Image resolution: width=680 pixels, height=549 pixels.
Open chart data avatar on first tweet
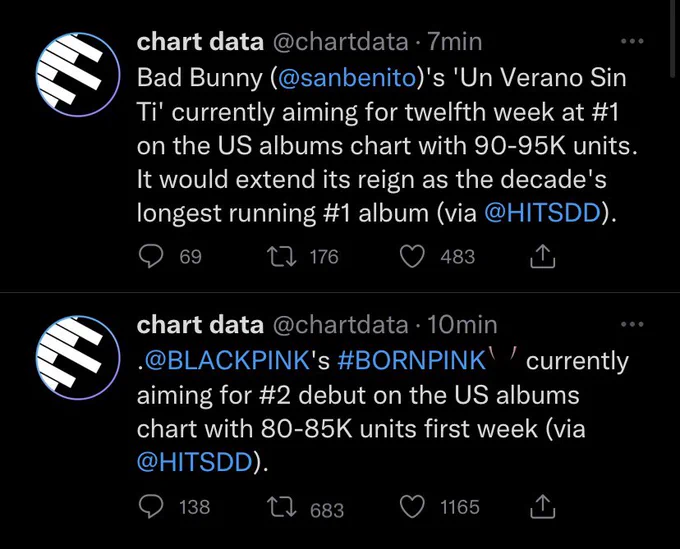[78, 75]
